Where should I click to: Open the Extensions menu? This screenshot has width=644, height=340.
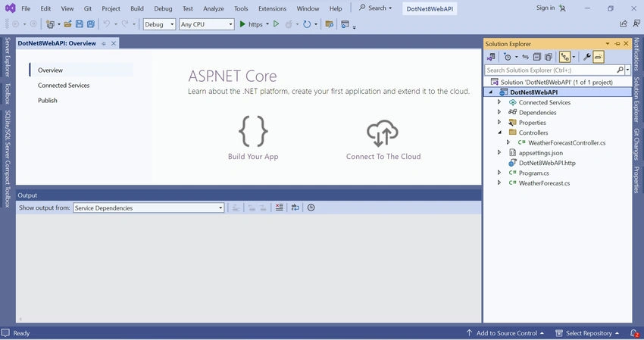click(272, 8)
